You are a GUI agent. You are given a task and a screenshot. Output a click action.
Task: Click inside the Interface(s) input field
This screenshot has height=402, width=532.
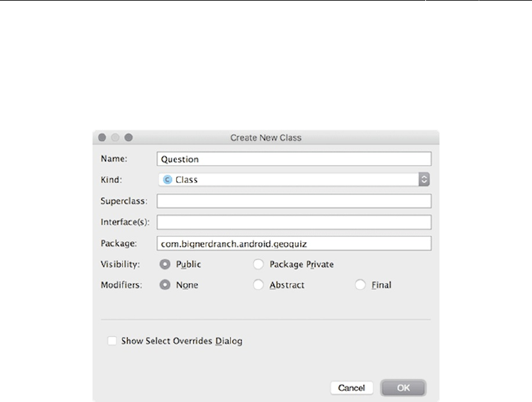294,222
